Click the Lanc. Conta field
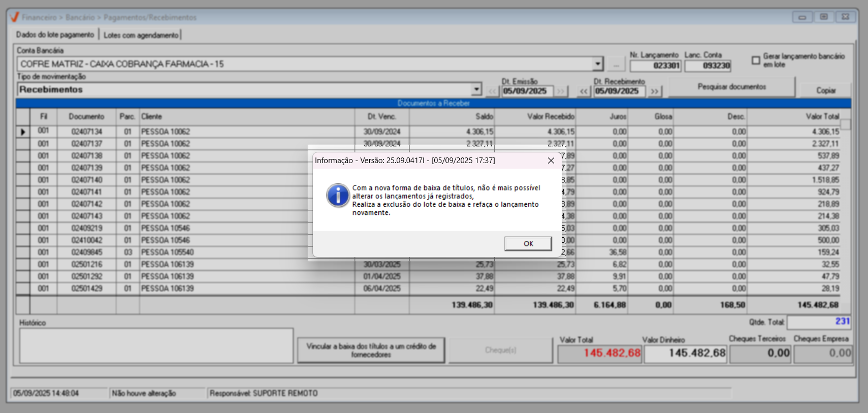This screenshot has width=868, height=413. pos(708,66)
